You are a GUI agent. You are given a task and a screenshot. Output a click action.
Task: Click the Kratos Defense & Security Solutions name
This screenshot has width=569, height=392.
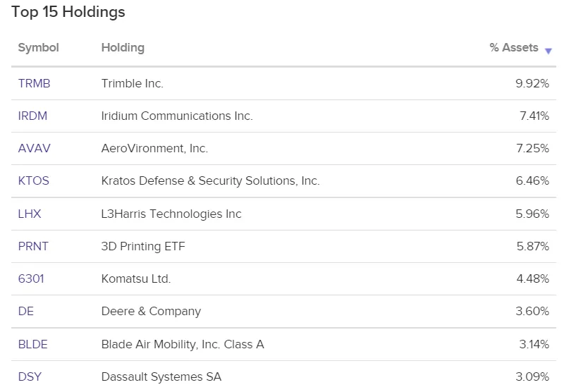coord(211,180)
